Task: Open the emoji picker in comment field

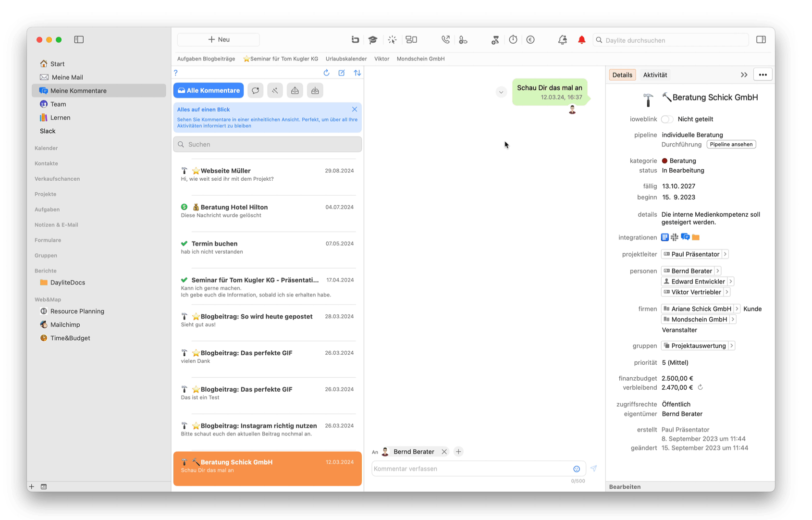Action: (577, 469)
